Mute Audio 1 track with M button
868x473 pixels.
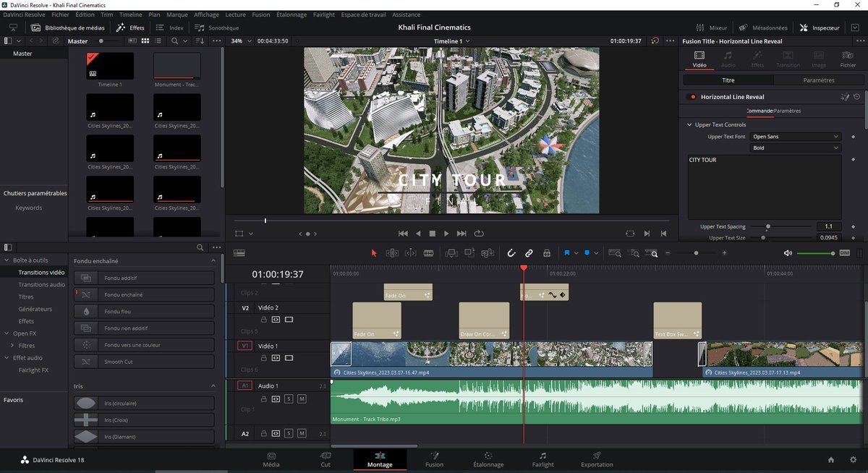point(302,399)
